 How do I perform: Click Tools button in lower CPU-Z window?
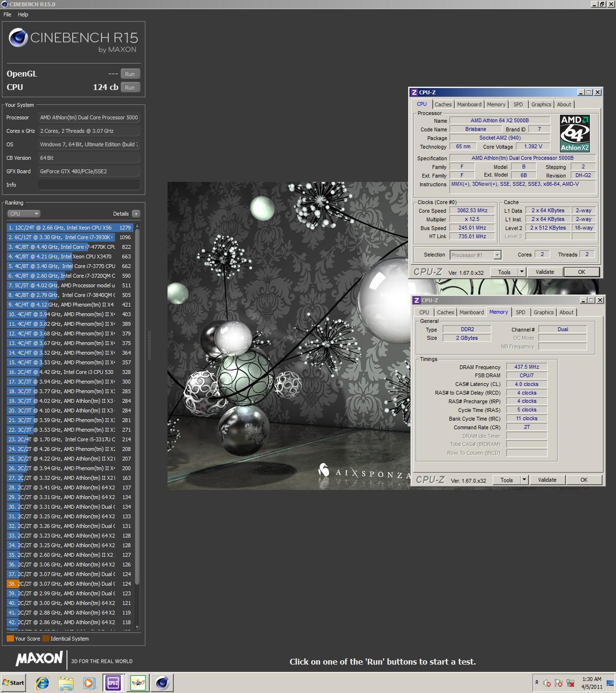pos(506,480)
